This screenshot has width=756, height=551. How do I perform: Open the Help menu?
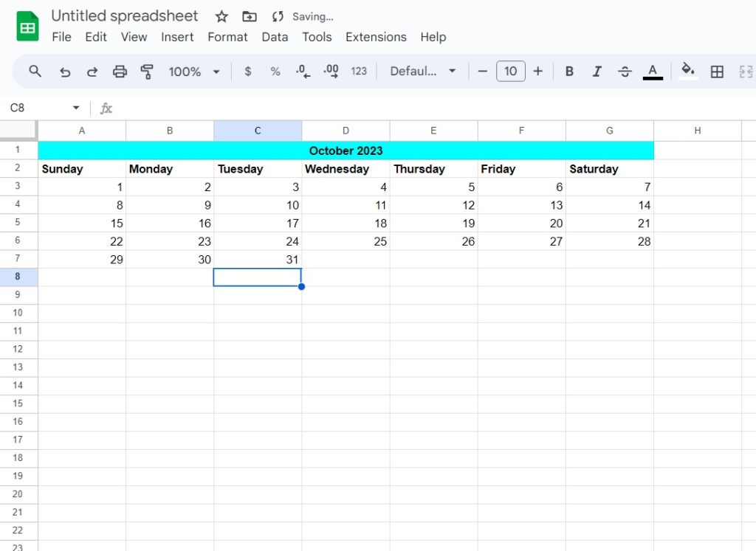click(433, 37)
